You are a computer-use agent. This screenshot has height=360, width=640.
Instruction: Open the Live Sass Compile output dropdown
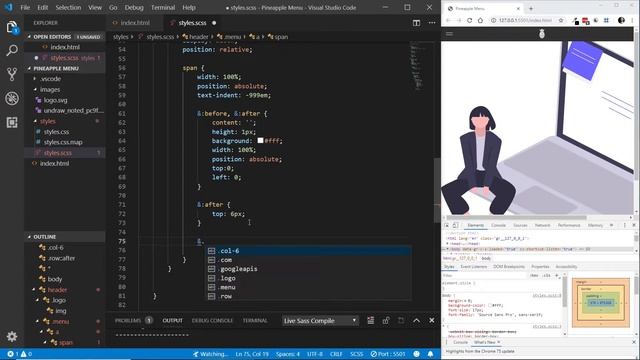(320, 321)
